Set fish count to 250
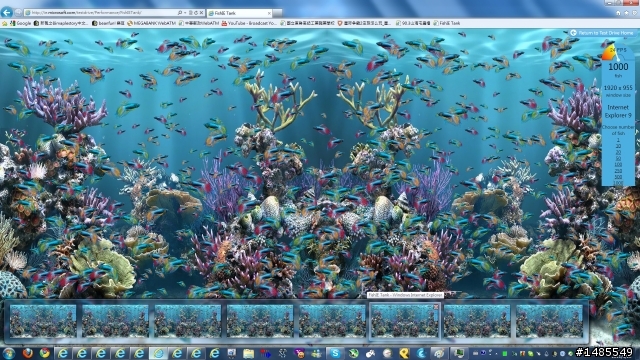The height and width of the screenshot is (360, 640). [x=618, y=171]
